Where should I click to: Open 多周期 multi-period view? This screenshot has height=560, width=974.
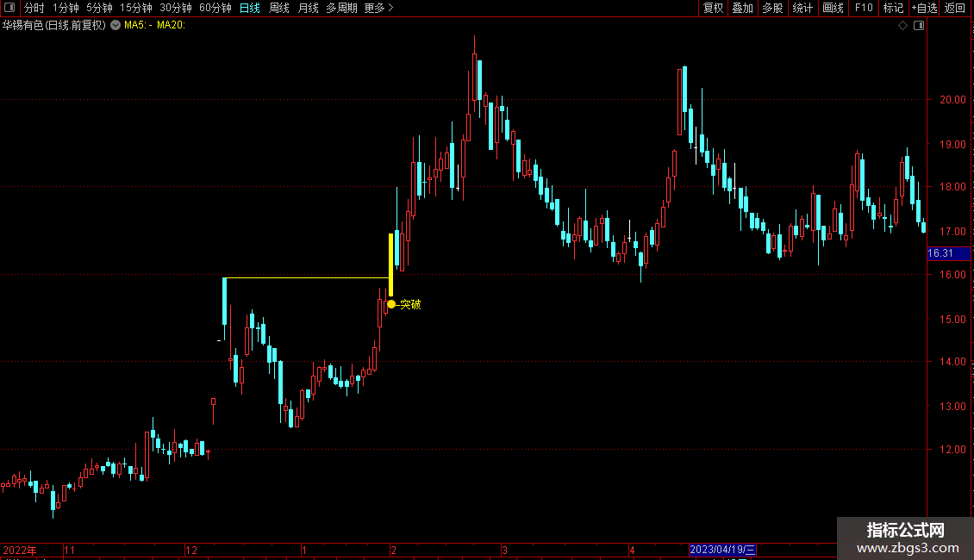pyautogui.click(x=341, y=8)
